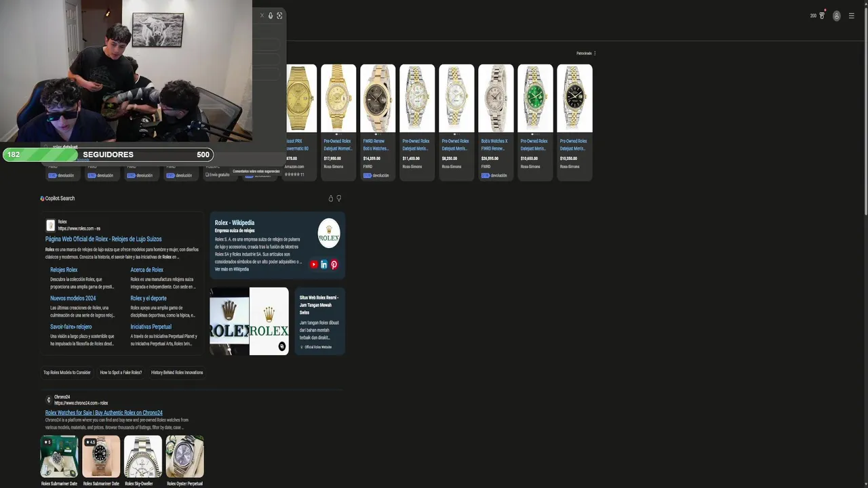
Task: Click the Chrono24 favicon
Action: 49,400
